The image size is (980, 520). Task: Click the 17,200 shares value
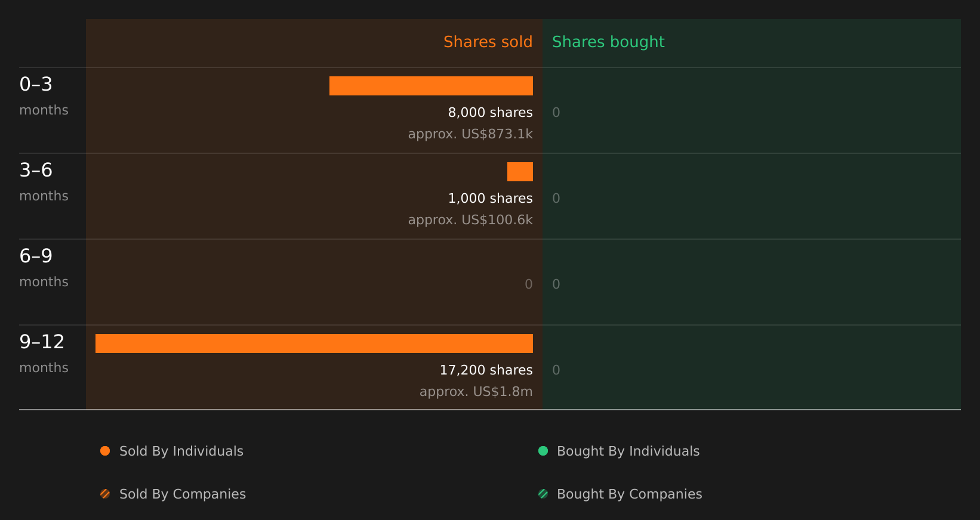pos(486,370)
